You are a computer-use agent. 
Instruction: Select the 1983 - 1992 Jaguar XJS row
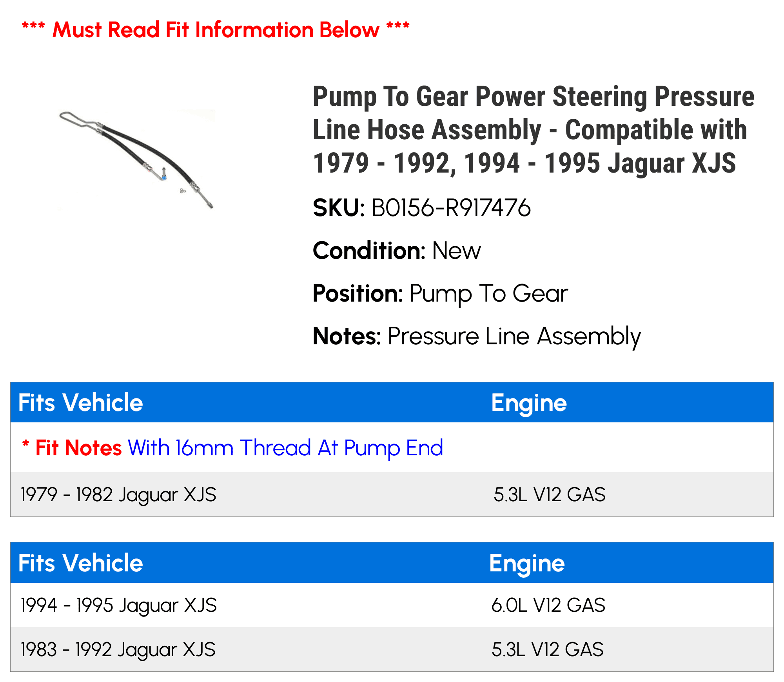point(392,649)
